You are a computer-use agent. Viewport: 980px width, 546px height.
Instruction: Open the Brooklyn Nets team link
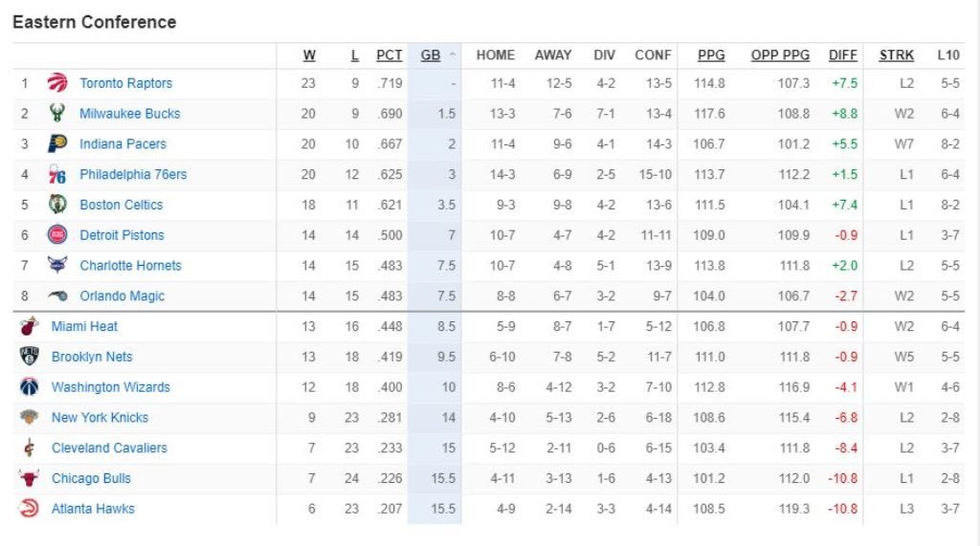click(92, 357)
